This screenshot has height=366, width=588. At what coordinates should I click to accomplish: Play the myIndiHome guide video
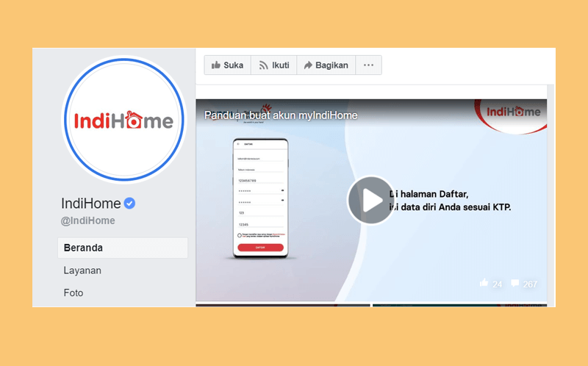click(370, 200)
